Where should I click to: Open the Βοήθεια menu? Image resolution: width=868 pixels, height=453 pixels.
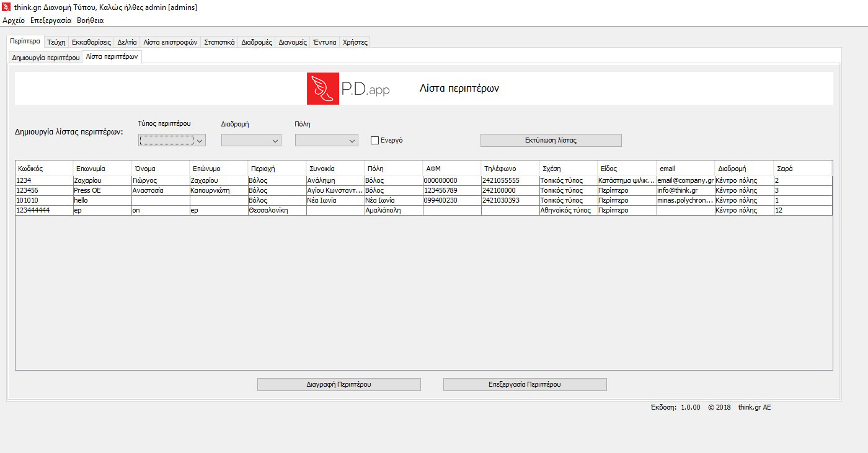(90, 20)
